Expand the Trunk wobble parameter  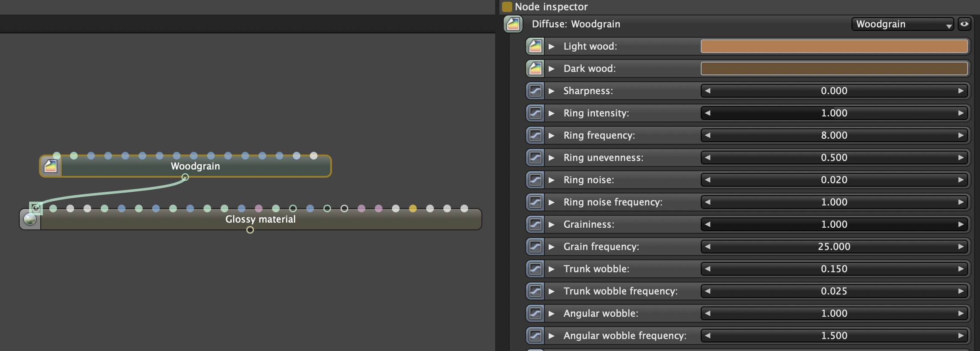(552, 269)
